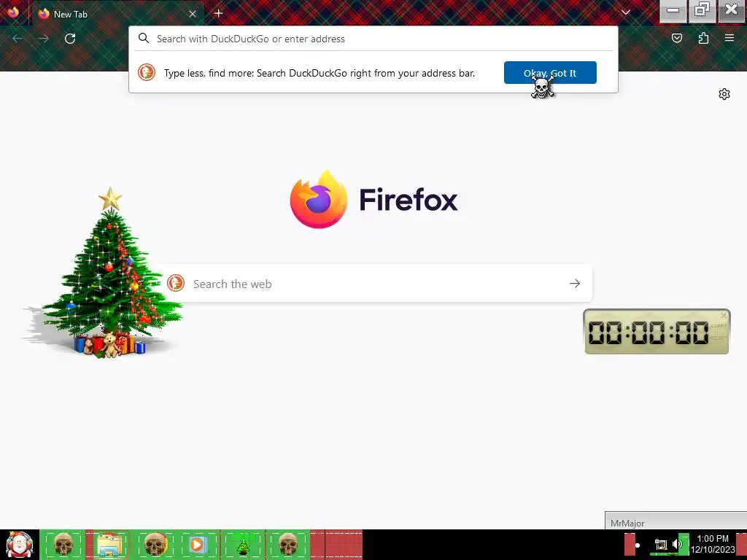Reload the current page

click(70, 39)
